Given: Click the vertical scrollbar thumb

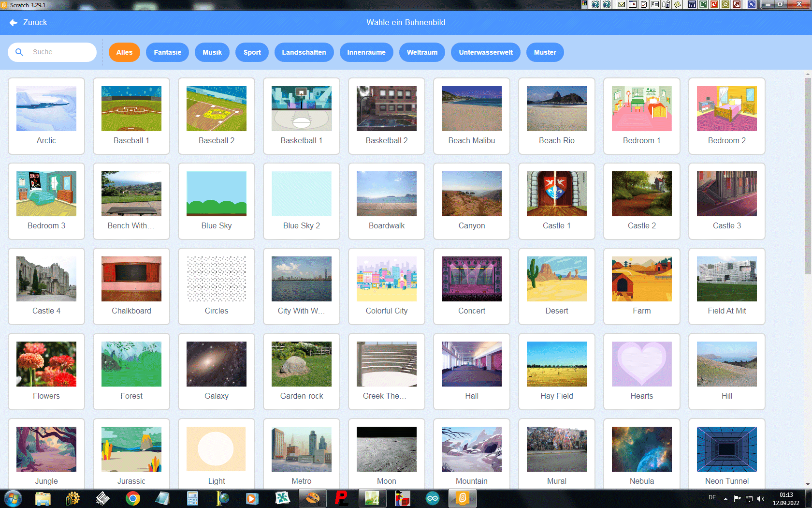Looking at the screenshot, I should click(x=808, y=176).
